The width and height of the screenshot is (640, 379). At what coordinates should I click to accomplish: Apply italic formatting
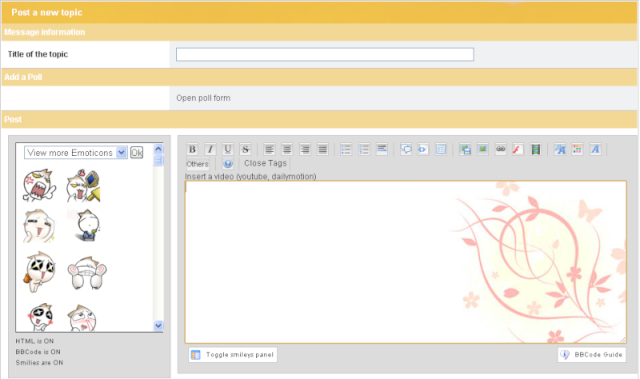(x=210, y=149)
